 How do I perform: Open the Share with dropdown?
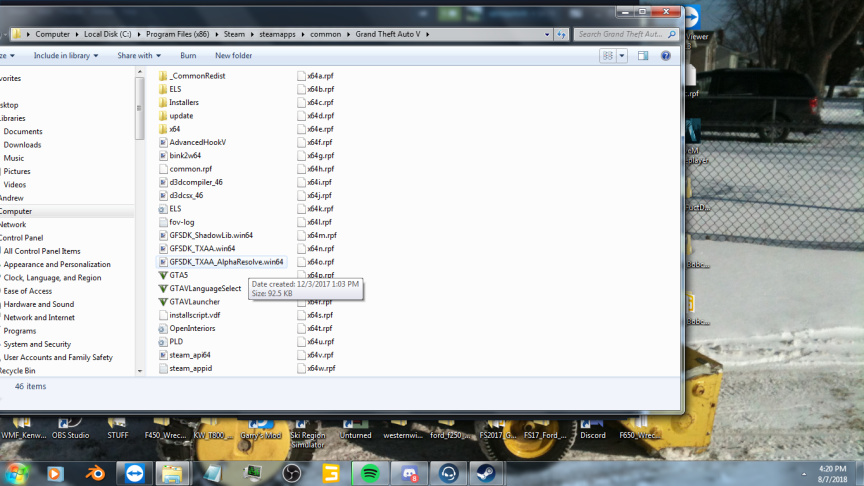point(139,56)
